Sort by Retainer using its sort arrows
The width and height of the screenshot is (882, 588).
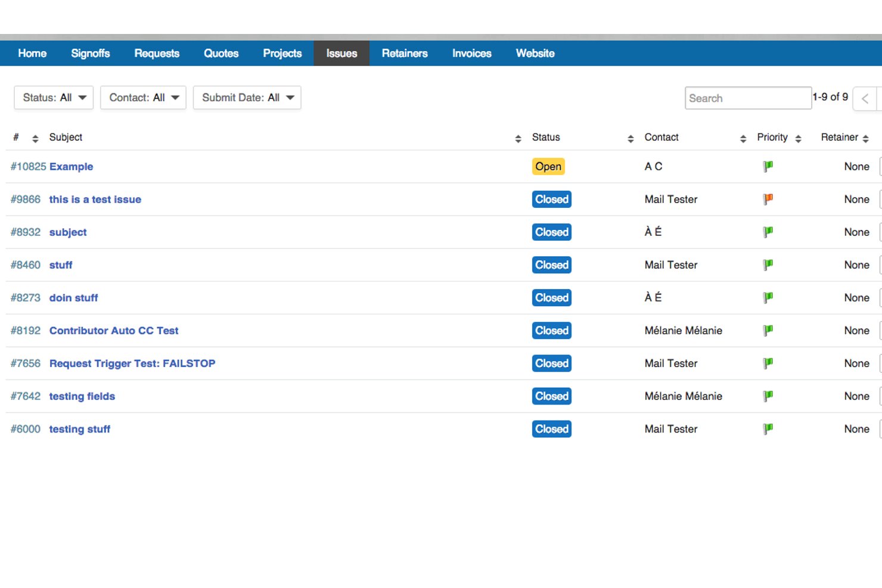click(865, 139)
